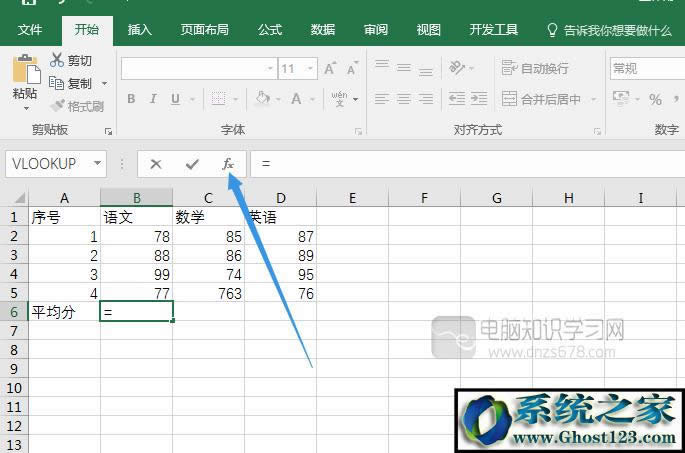Click the Format Painter brush

(x=77, y=105)
